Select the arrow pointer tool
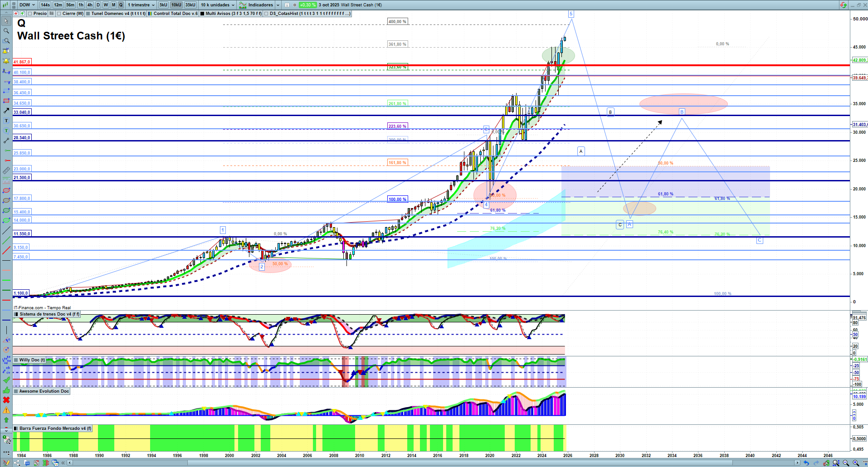This screenshot has width=868, height=467. coord(6,21)
